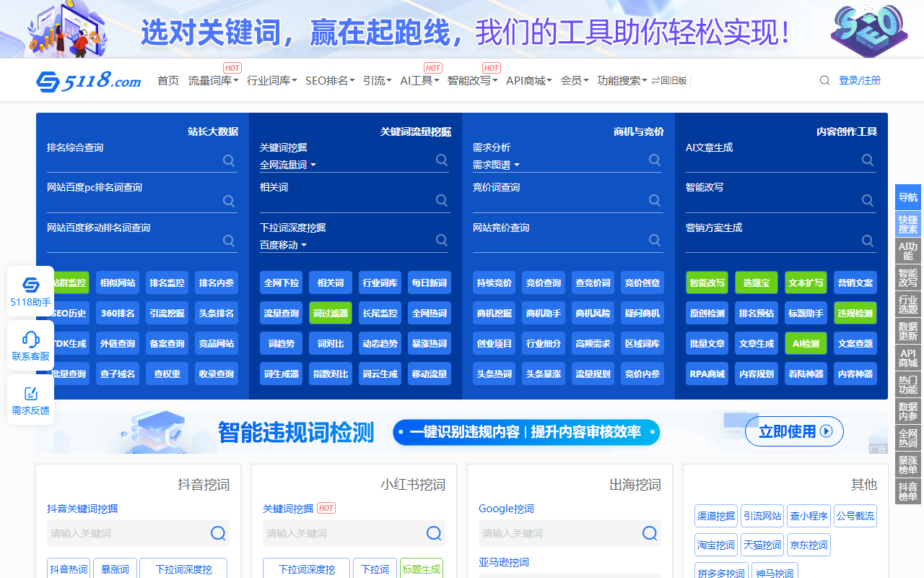This screenshot has width=924, height=578.
Task: Click search icon for 网站百度pc排名词查询
Action: pyautogui.click(x=229, y=201)
